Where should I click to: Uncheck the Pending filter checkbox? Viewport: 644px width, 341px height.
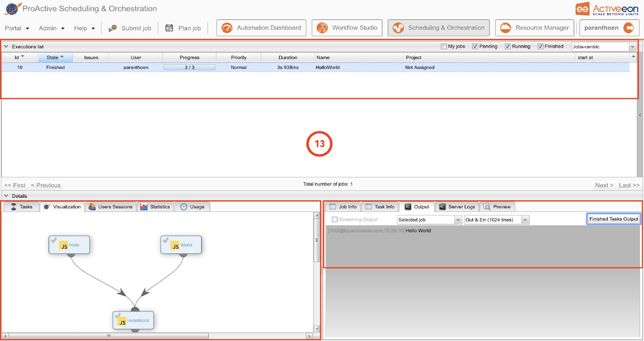(x=475, y=47)
